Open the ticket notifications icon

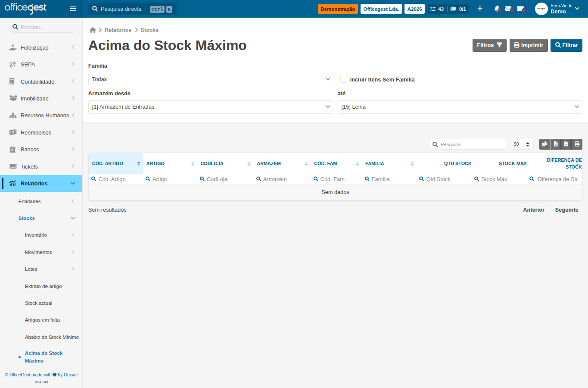tap(520, 9)
